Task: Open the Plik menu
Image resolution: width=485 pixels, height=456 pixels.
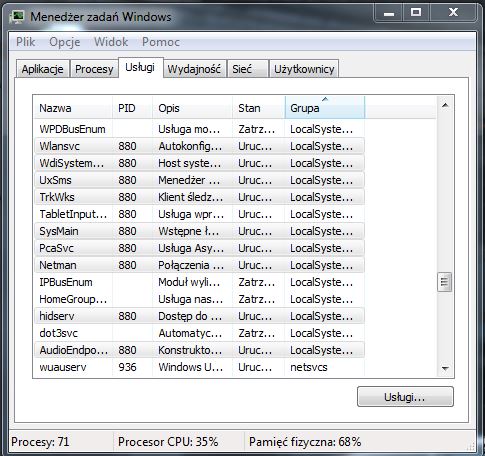Action: [25, 42]
